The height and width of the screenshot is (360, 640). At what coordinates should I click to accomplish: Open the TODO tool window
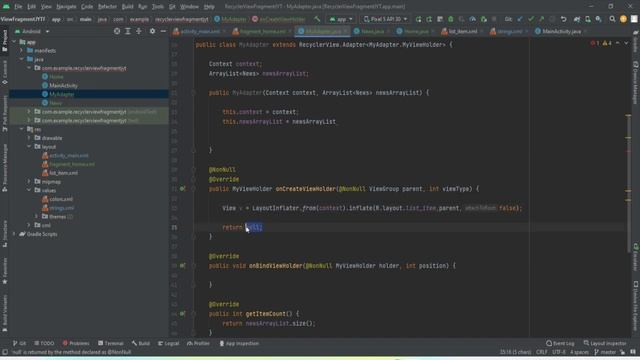point(44,343)
